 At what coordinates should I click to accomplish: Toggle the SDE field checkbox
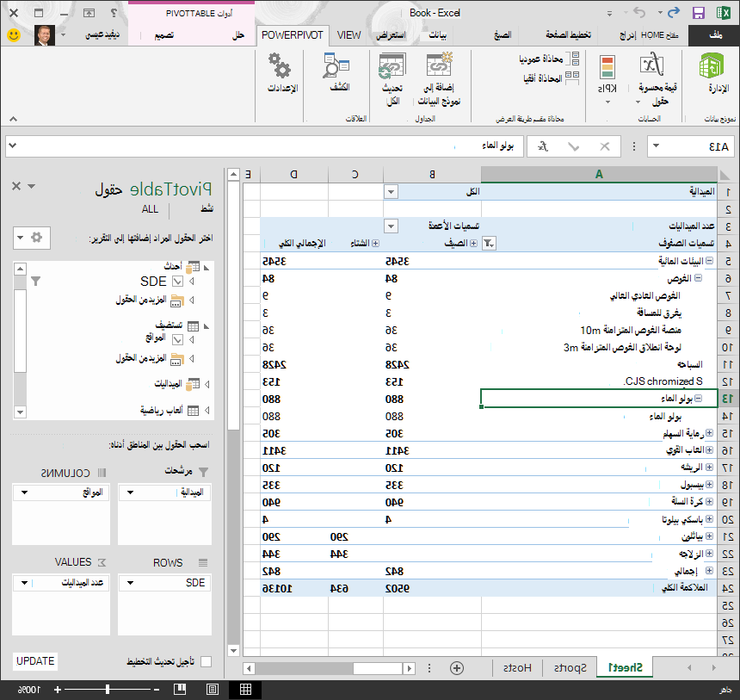click(x=177, y=282)
